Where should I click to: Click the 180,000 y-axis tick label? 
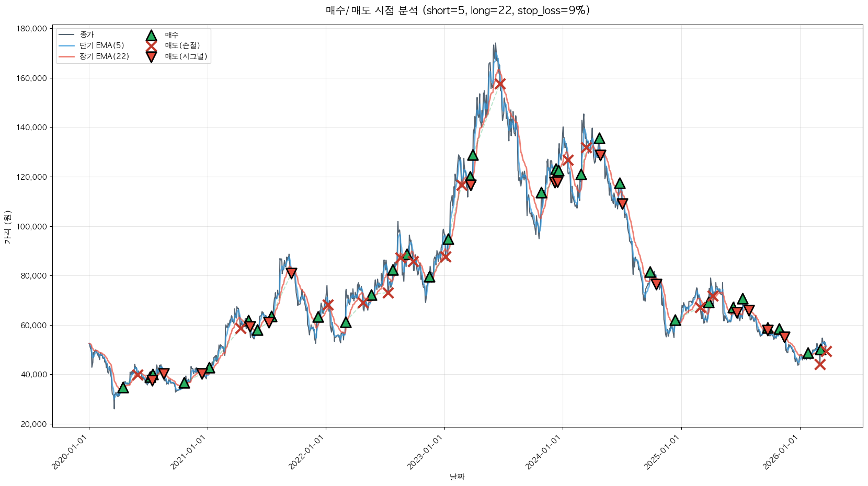pyautogui.click(x=32, y=29)
